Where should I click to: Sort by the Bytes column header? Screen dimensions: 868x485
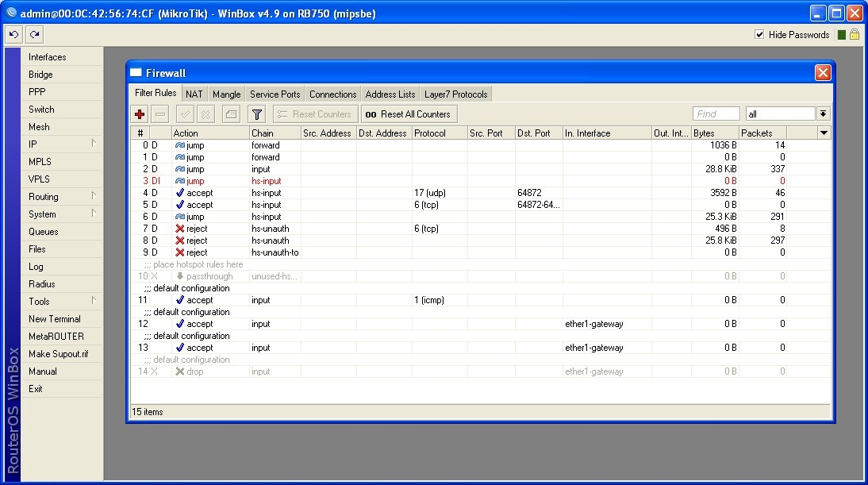[715, 133]
